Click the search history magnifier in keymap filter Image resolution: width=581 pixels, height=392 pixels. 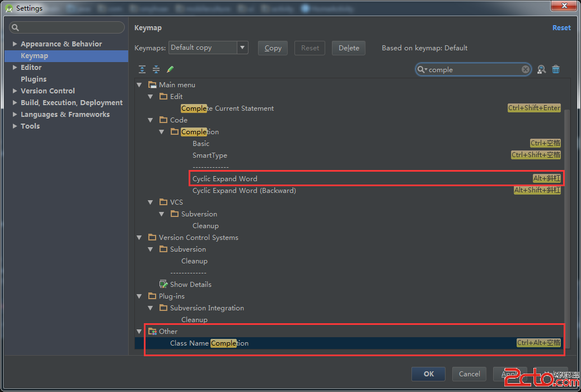click(x=423, y=69)
